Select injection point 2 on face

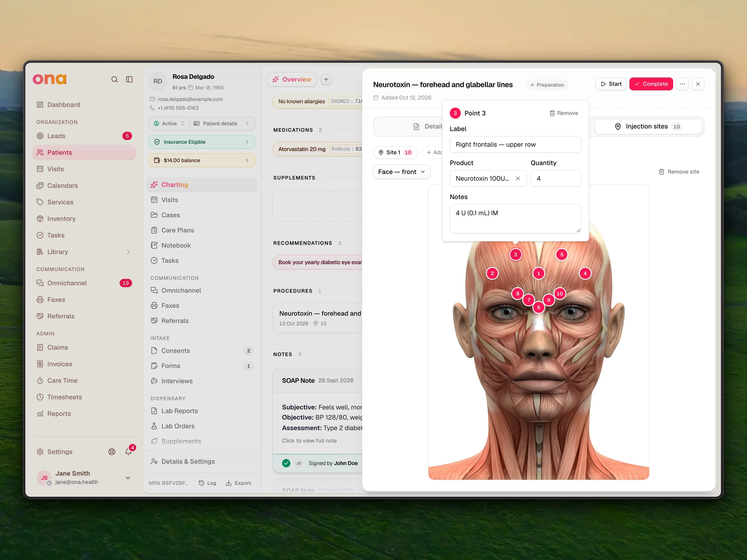[x=492, y=273]
